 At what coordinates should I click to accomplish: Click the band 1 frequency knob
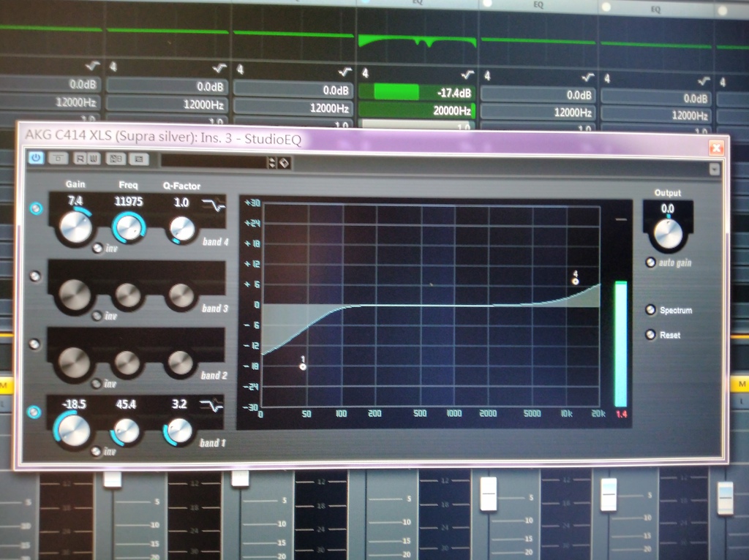point(127,431)
